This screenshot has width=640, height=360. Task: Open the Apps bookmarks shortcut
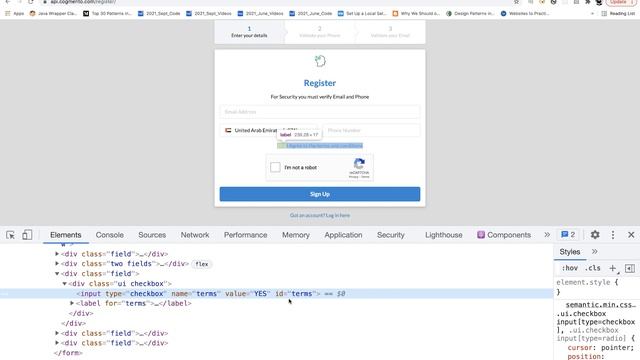click(14, 13)
